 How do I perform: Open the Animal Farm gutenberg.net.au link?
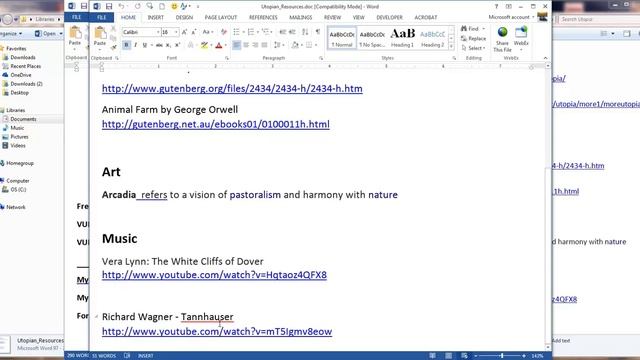click(216, 124)
